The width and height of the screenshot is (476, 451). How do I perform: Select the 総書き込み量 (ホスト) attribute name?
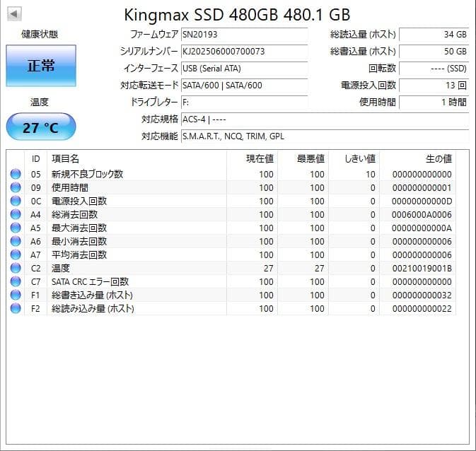(92, 295)
